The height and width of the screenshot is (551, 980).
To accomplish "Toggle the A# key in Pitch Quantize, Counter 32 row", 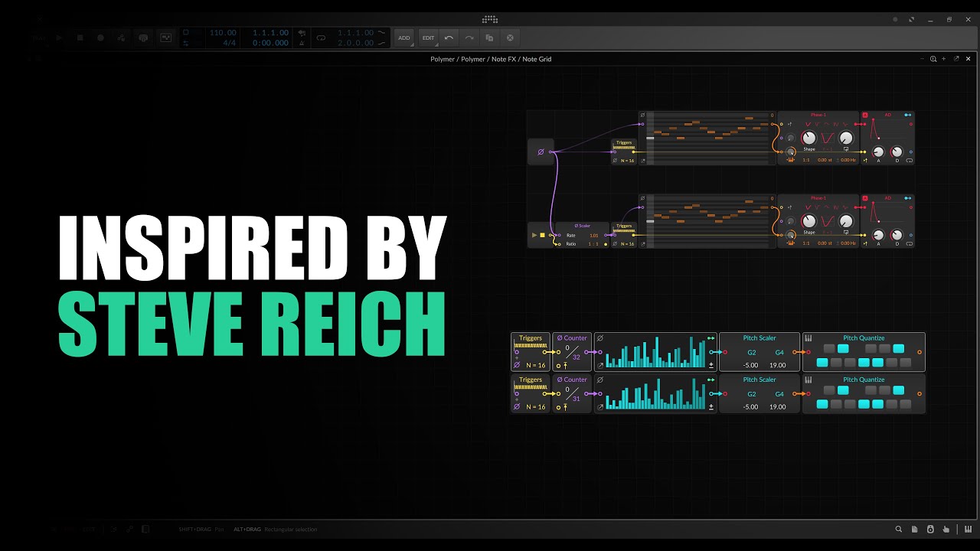I will point(899,349).
